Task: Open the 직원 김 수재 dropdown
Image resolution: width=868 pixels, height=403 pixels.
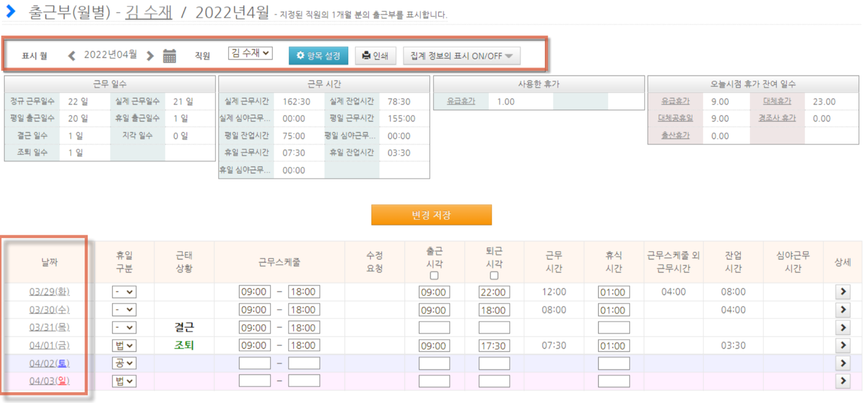Action: [250, 53]
